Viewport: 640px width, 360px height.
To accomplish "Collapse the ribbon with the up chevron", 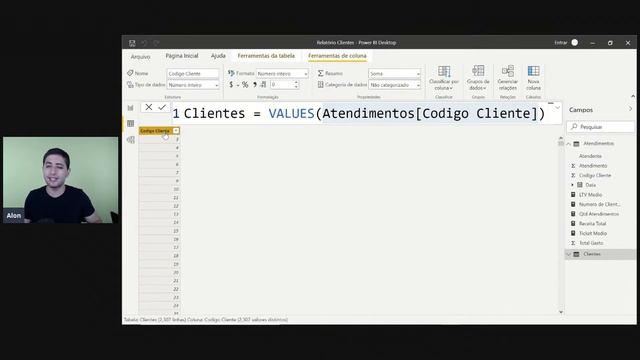I will pos(633,96).
